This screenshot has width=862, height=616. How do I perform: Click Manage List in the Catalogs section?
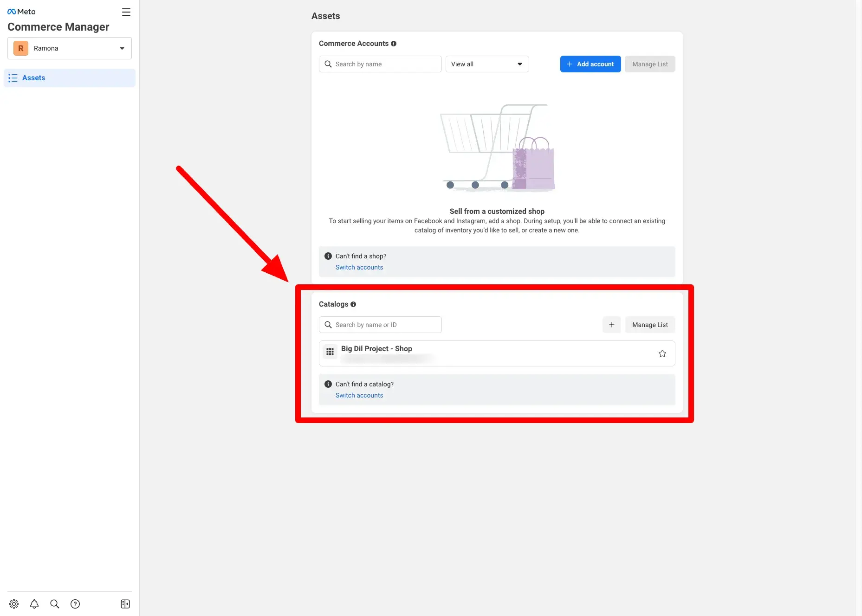coord(650,325)
